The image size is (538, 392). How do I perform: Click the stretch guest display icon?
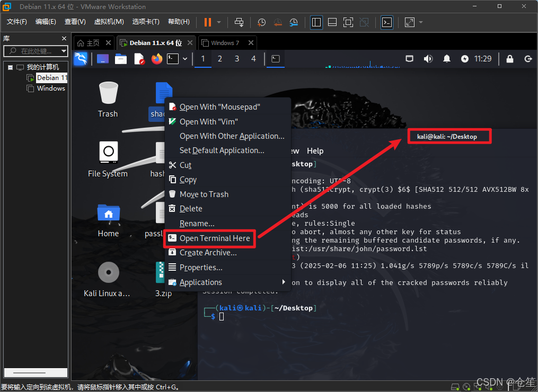[x=410, y=22]
